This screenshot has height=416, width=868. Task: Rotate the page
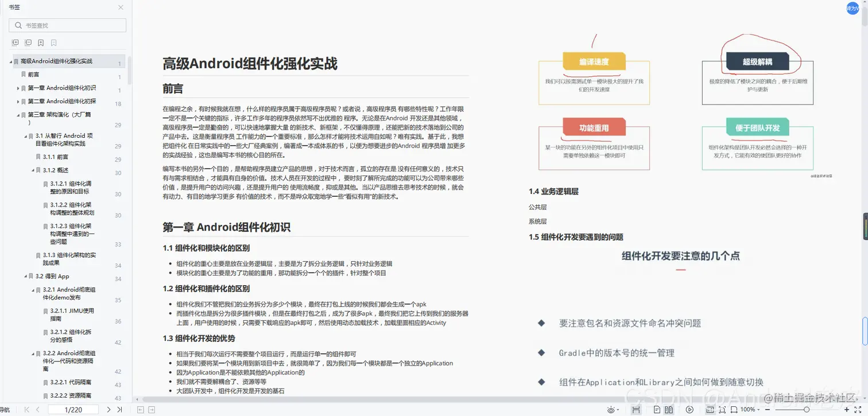(x=734, y=409)
